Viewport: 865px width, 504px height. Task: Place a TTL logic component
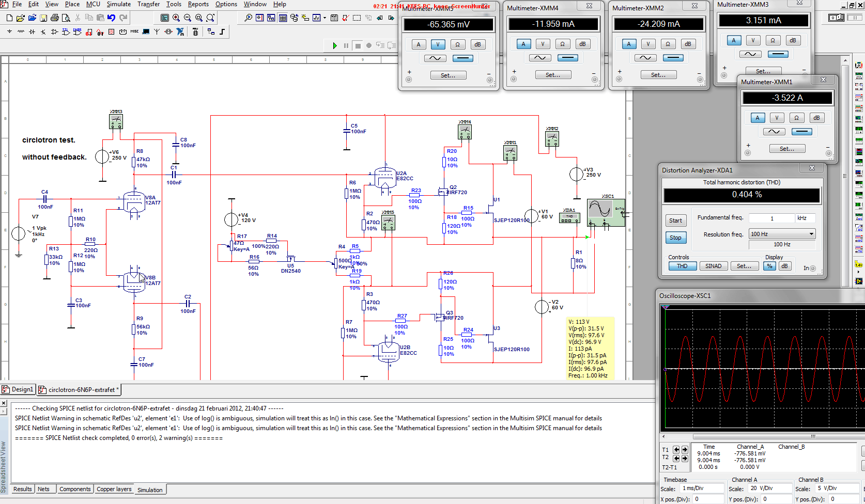pyautogui.click(x=66, y=31)
